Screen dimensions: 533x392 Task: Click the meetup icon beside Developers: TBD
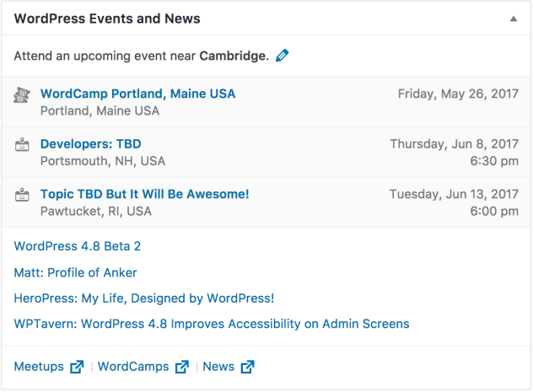pos(22,145)
